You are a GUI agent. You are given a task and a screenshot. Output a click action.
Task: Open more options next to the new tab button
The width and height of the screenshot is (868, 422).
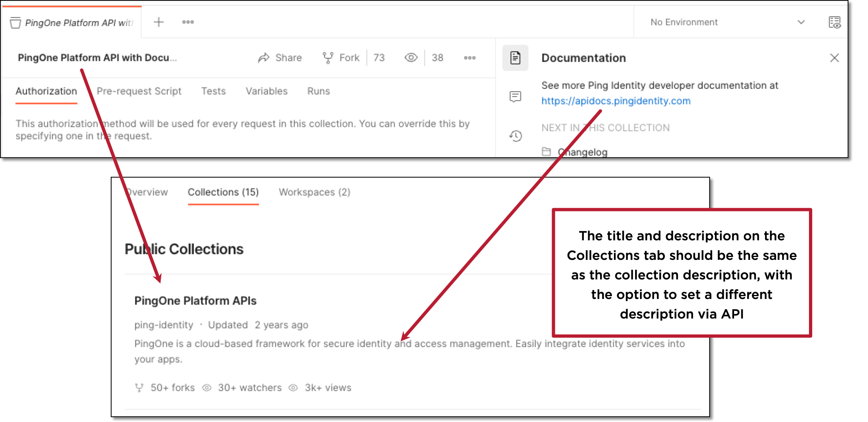point(188,22)
